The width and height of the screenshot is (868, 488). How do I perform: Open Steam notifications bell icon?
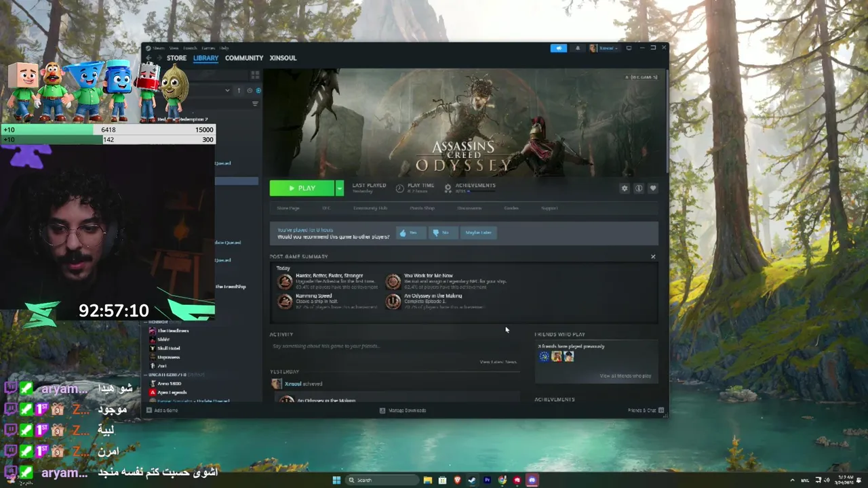(x=578, y=48)
